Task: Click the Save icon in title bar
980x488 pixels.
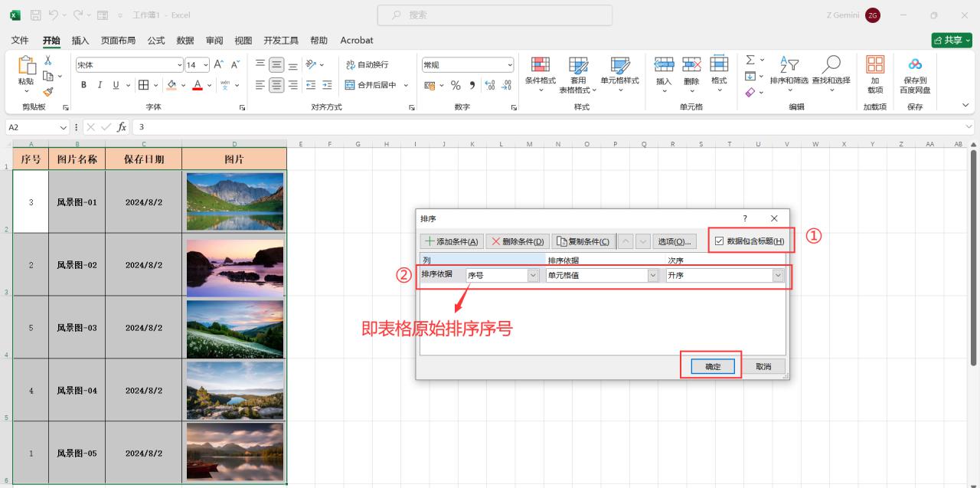Action: (36, 15)
